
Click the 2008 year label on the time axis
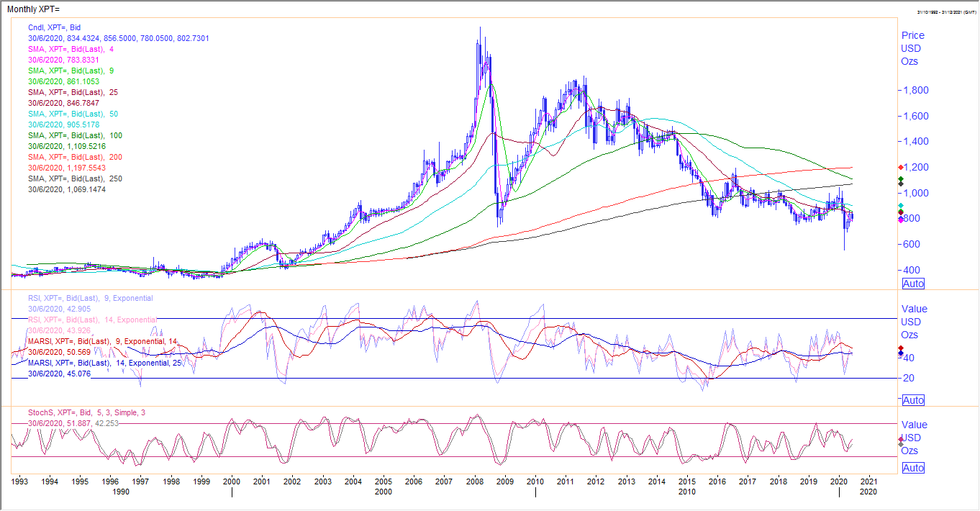[x=474, y=480]
